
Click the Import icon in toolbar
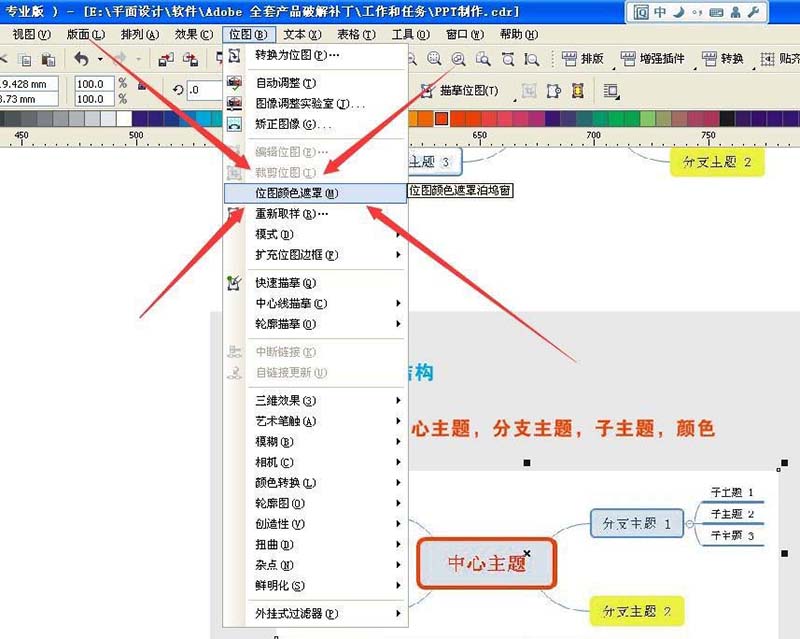pyautogui.click(x=166, y=60)
